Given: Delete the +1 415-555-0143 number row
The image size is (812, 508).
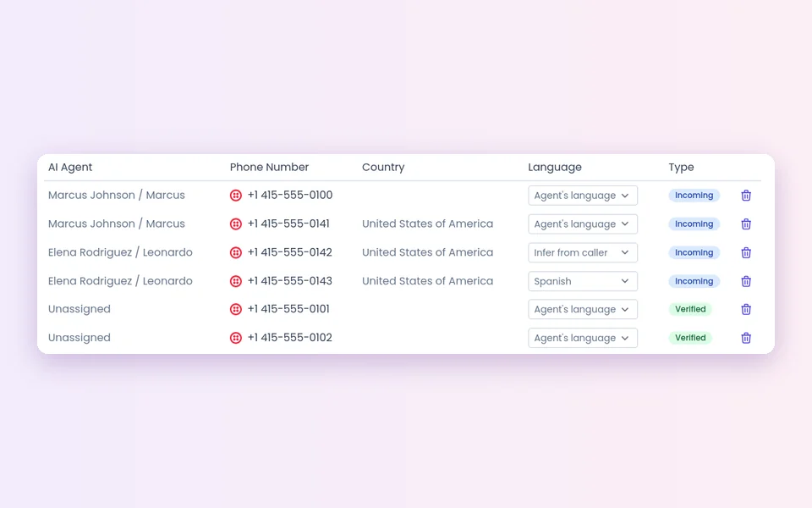Looking at the screenshot, I should pos(746,281).
